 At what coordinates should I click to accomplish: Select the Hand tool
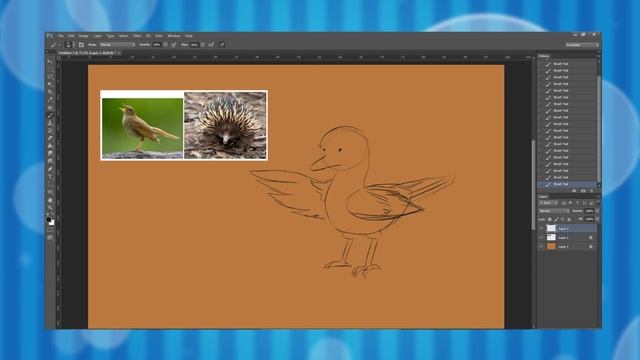(50, 200)
